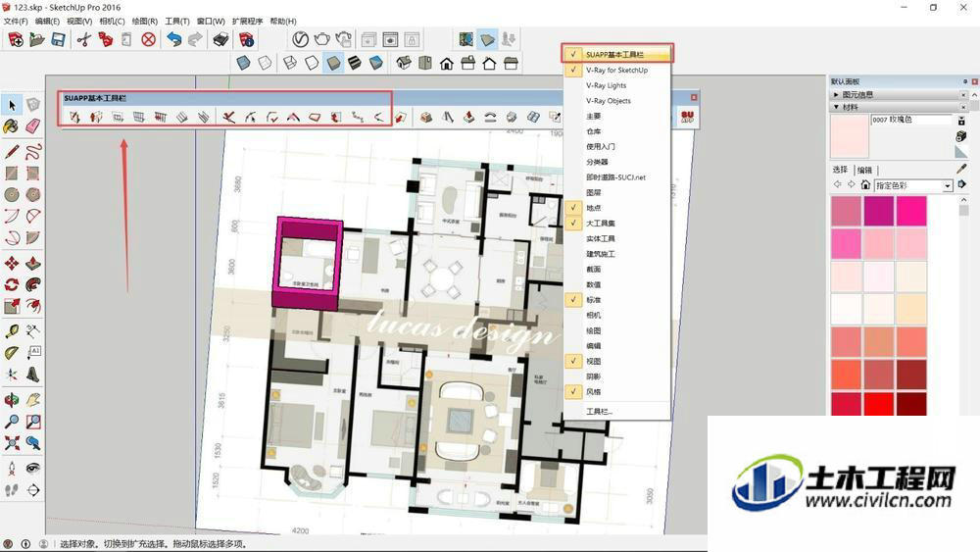Screen dimensions: 980x552
Task: Enable V-Ray Objects toolbar
Action: tap(616, 101)
